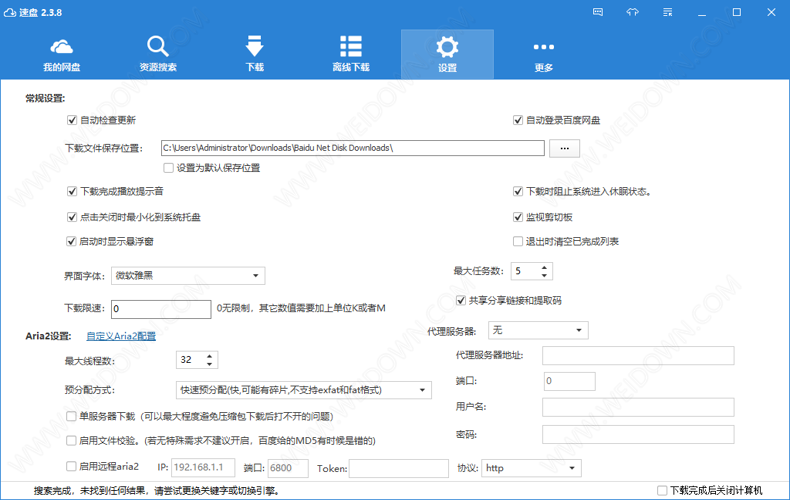This screenshot has width=790, height=500.
Task: Increase 最大任务数 with up arrow
Action: point(544,268)
